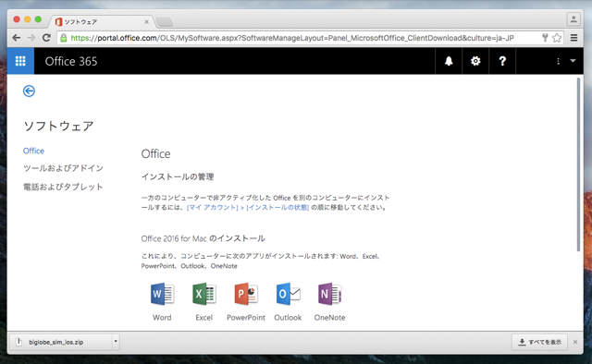The image size is (592, 364).
Task: Click the PowerPoint app icon
Action: click(246, 294)
